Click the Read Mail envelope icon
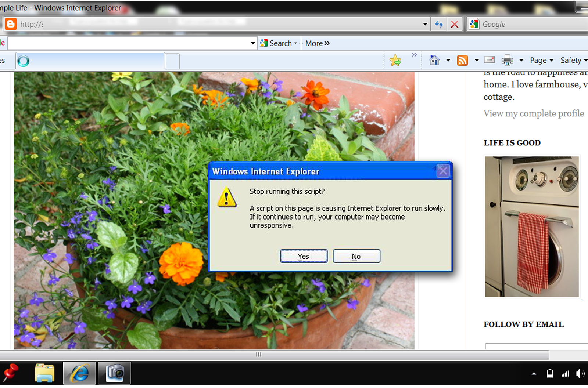The width and height of the screenshot is (588, 388). coord(490,59)
